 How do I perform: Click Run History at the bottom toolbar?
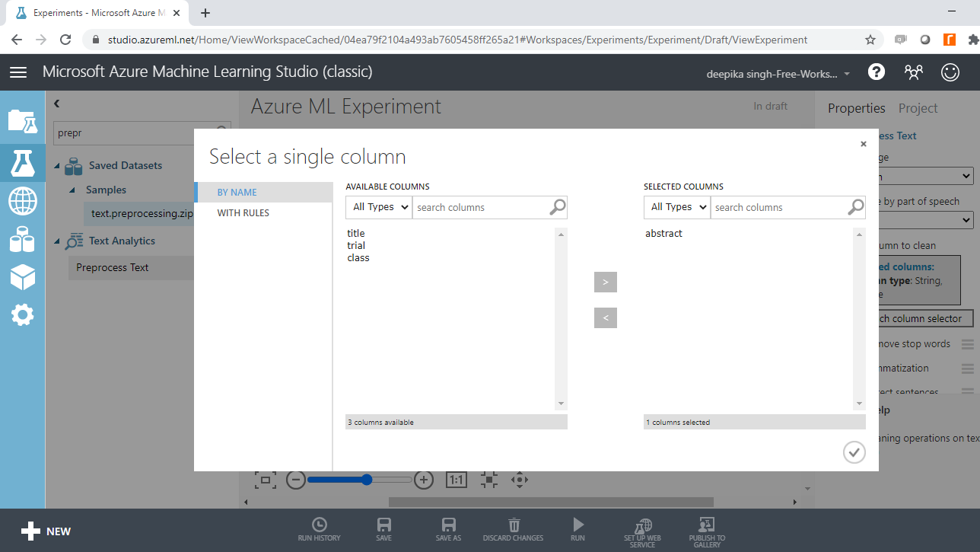tap(320, 529)
